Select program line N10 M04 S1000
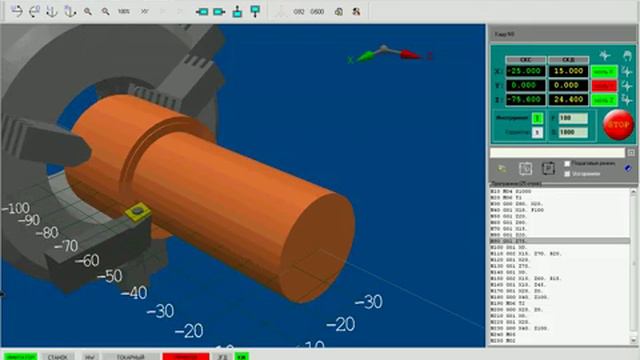 point(560,191)
